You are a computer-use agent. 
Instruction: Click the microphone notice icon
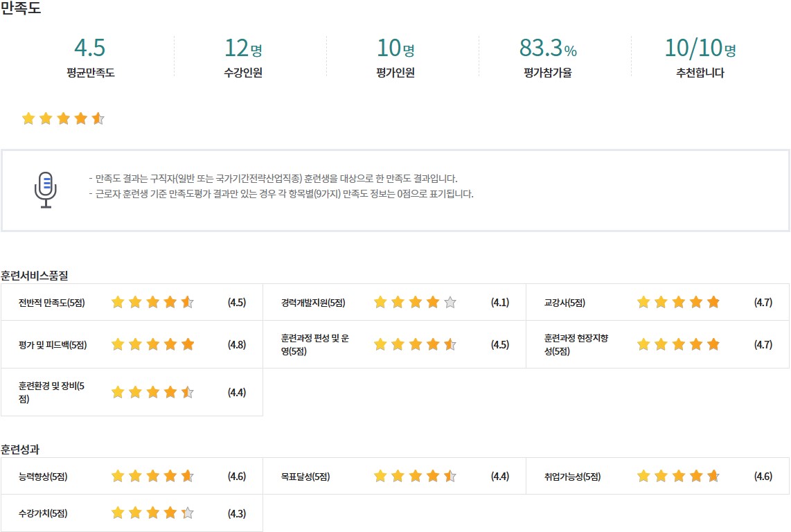click(46, 190)
